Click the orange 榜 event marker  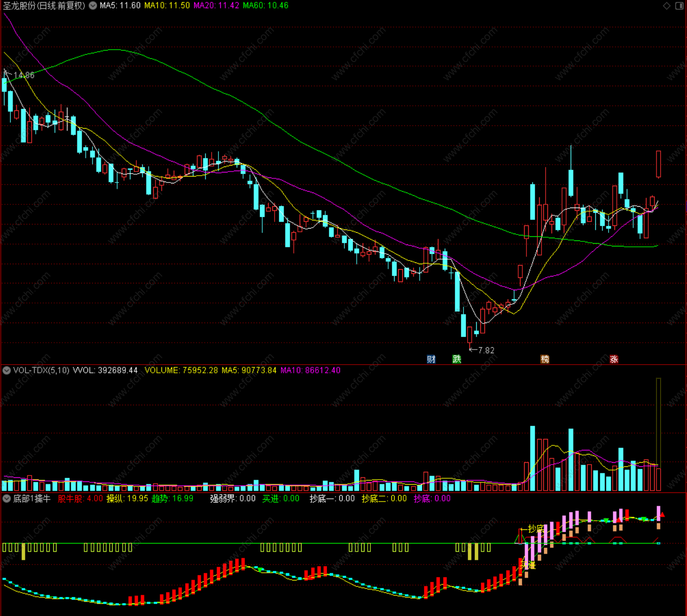coord(545,359)
